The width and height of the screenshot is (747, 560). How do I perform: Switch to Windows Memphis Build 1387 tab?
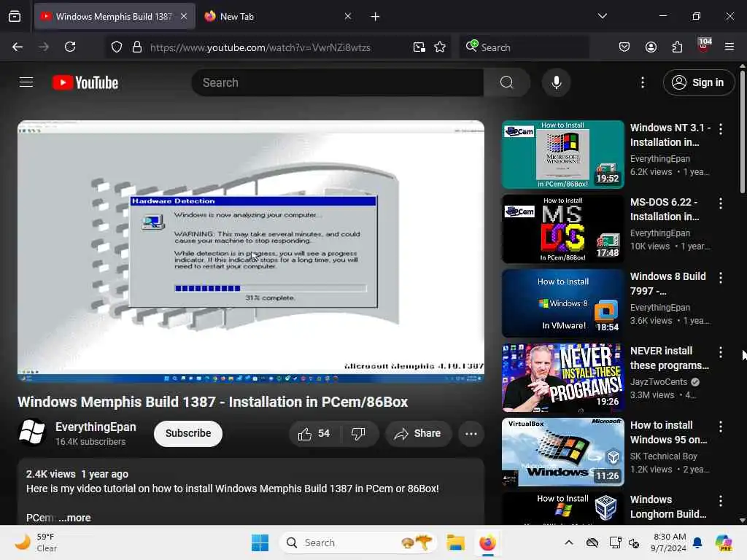(115, 16)
